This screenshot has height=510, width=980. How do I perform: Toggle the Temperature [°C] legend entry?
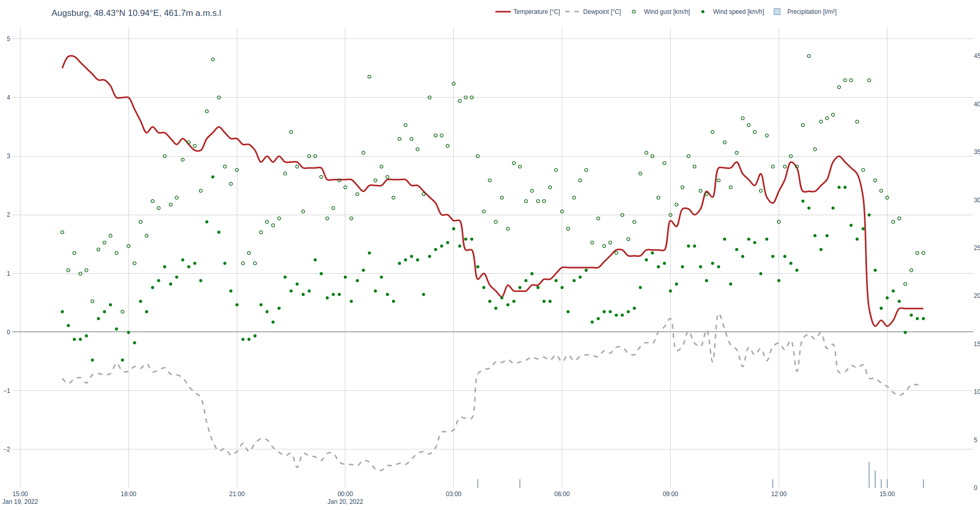pos(527,12)
